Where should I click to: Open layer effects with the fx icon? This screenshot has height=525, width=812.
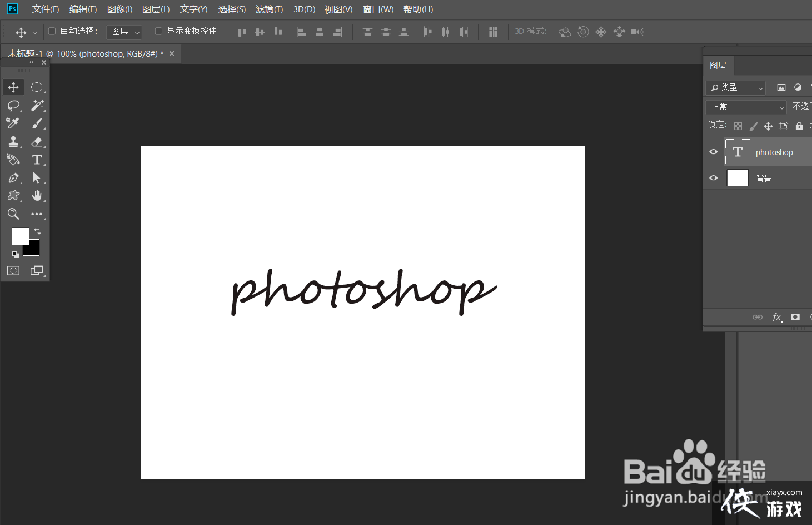[776, 317]
